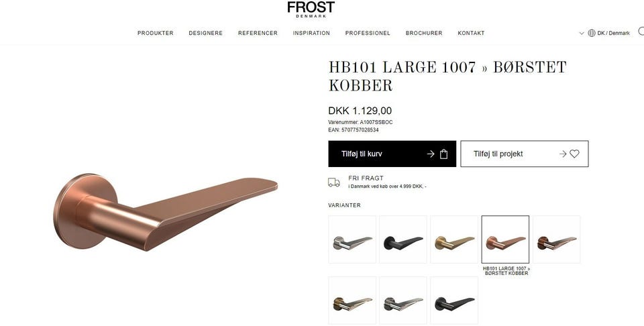The width and height of the screenshot is (644, 326).
Task: Go to the INSPIRATION page
Action: pos(311,34)
